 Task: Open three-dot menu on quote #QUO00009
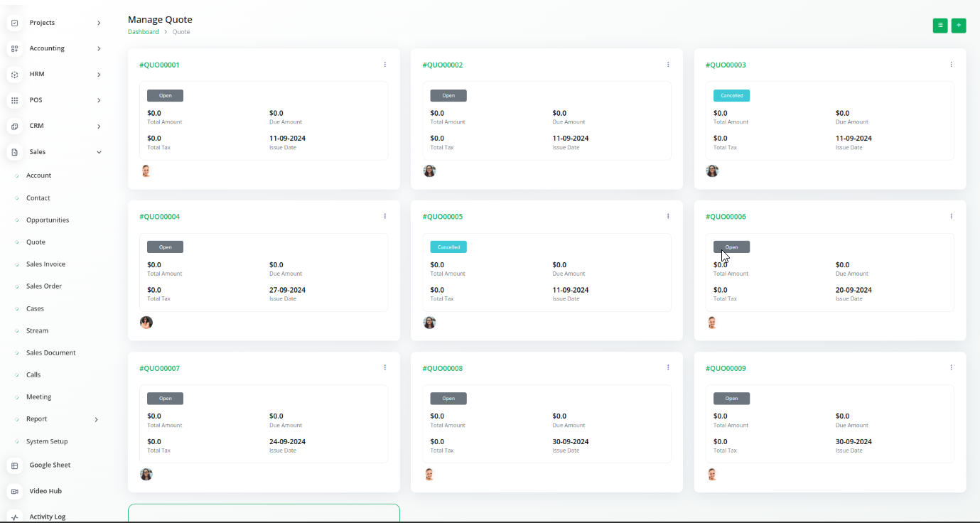(951, 367)
